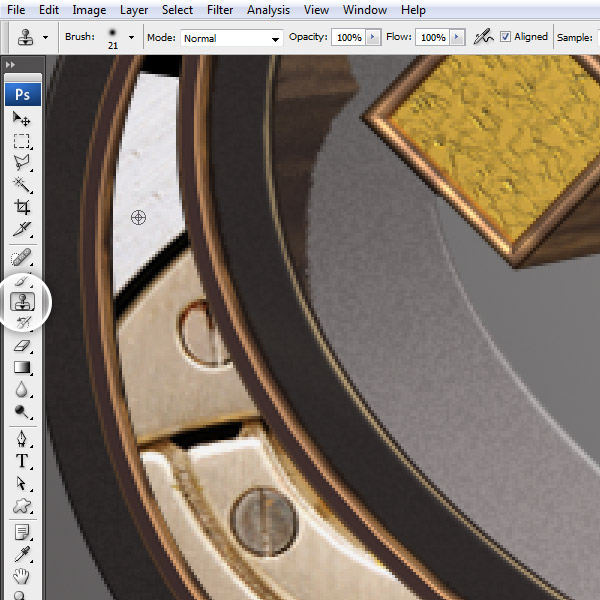Select the Blur tool
Screen dimensions: 600x600
(21, 390)
